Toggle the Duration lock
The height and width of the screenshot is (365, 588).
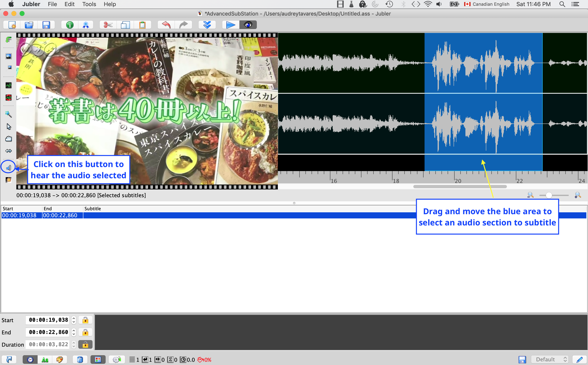pyautogui.click(x=85, y=345)
